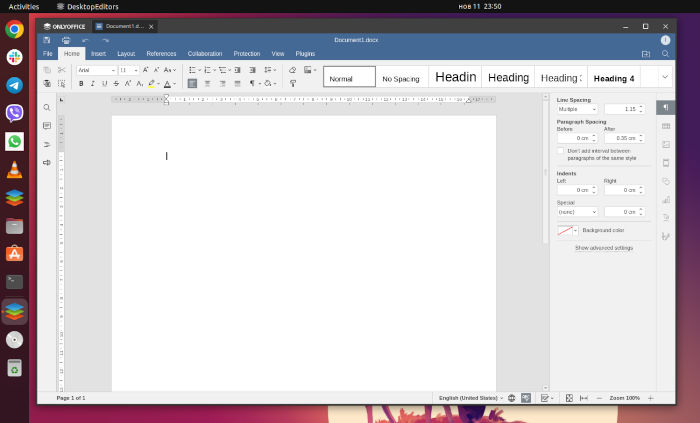Zoom out with the minus button
The image size is (700, 423).
(599, 398)
